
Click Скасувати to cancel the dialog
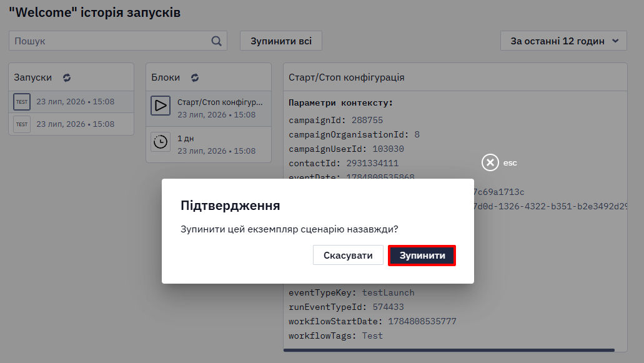pos(348,256)
